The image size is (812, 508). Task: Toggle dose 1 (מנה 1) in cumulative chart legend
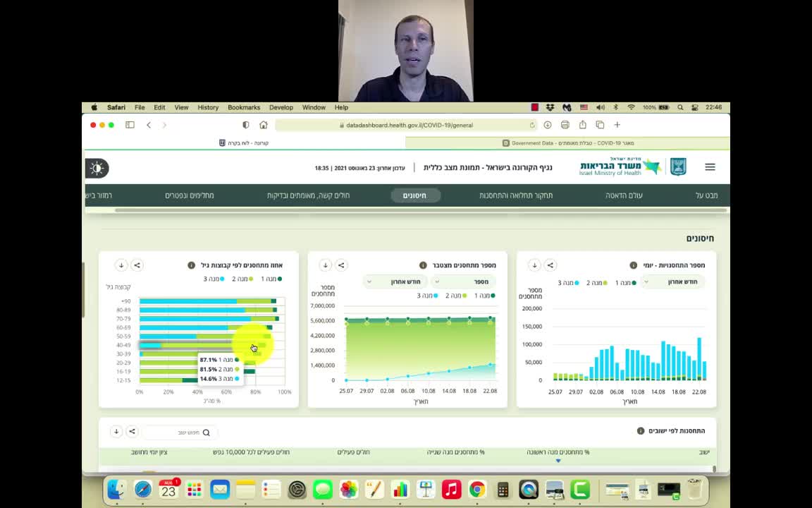(x=485, y=296)
